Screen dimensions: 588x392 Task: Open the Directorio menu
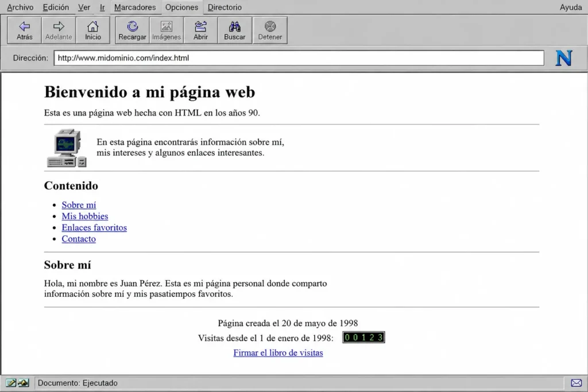tap(225, 7)
